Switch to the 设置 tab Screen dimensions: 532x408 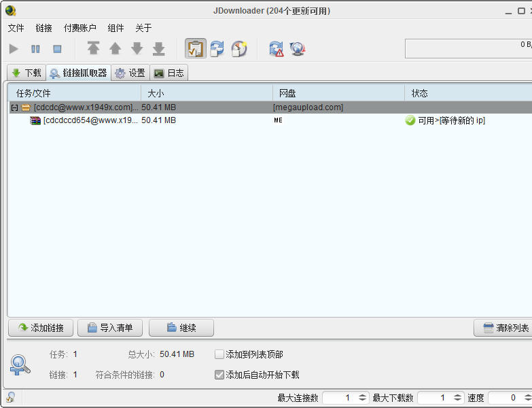pos(130,73)
